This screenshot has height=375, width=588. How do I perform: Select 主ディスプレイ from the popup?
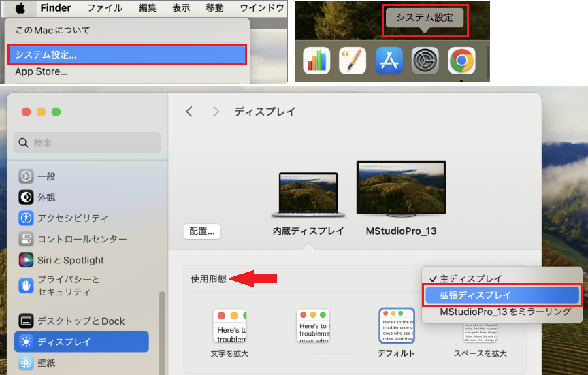[502, 278]
